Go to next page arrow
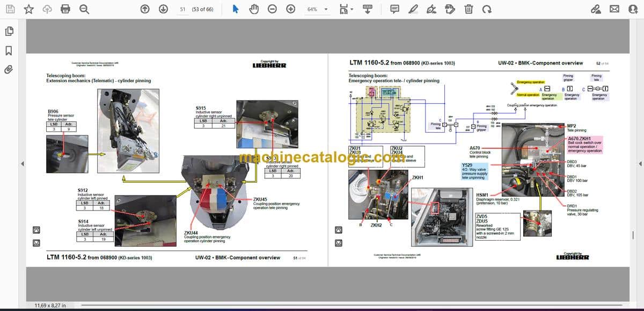 click(x=163, y=9)
